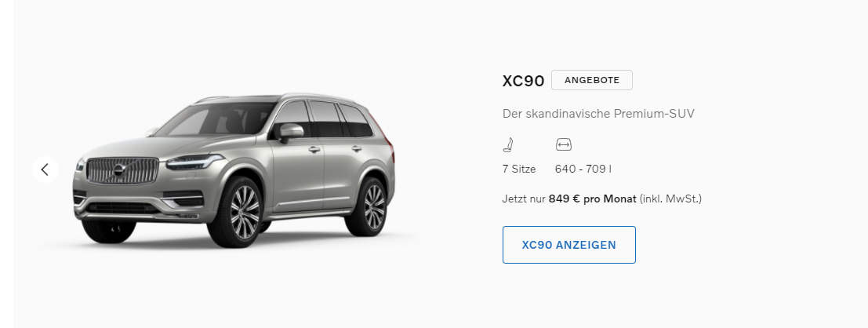The height and width of the screenshot is (328, 868).
Task: Click the front door handle on the car
Action: click(x=314, y=150)
